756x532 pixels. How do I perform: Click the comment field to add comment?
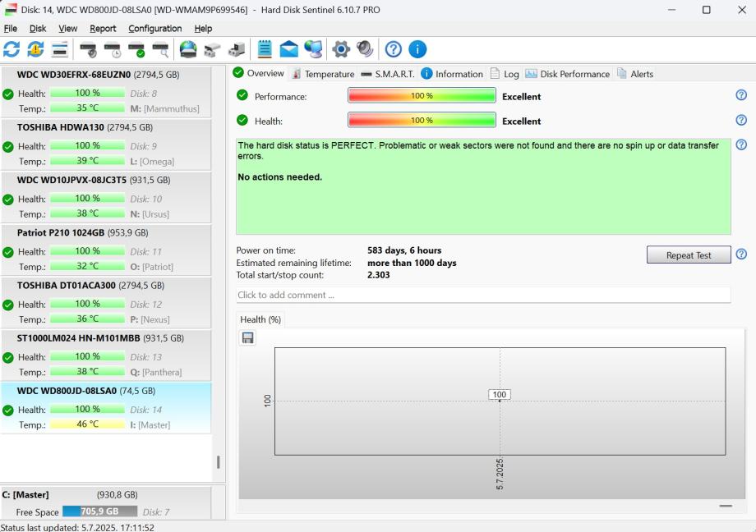(483, 295)
